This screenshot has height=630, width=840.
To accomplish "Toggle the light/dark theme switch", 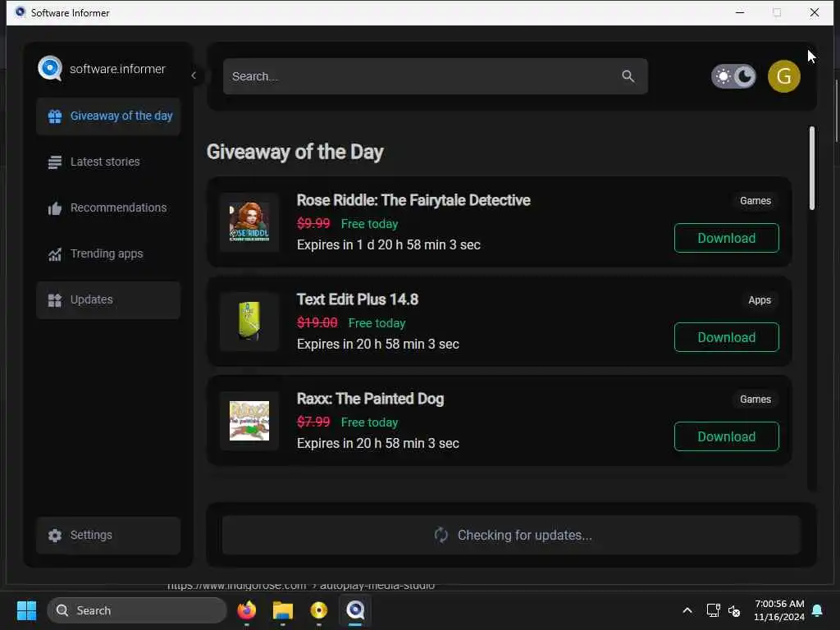I will 733,76.
